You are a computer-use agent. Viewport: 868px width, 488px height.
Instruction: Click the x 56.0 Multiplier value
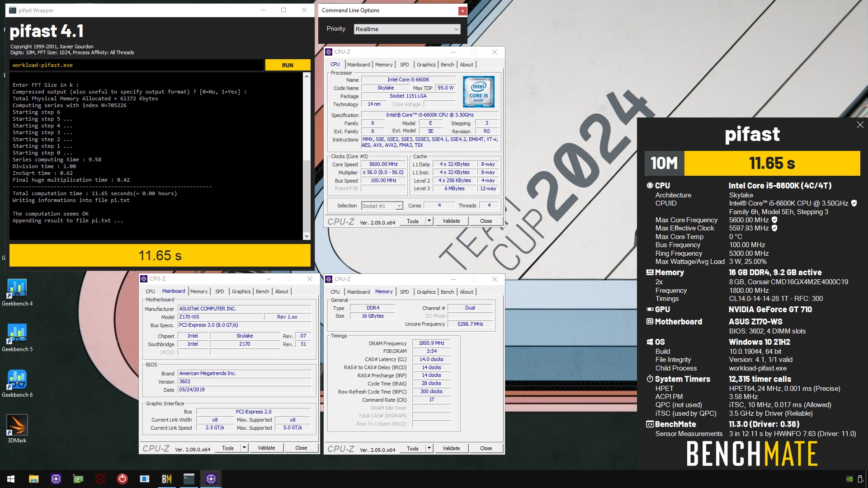383,173
